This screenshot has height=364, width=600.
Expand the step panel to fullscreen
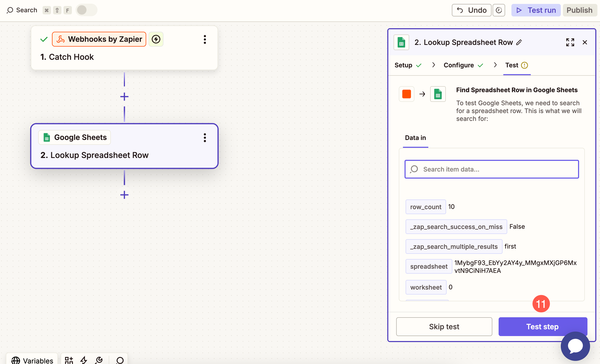coord(570,42)
